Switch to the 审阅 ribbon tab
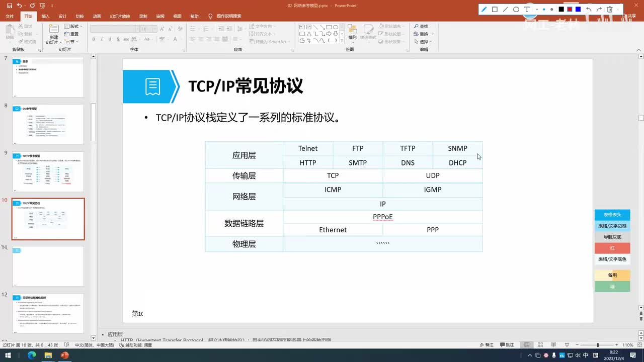The height and width of the screenshot is (362, 644). tap(160, 16)
